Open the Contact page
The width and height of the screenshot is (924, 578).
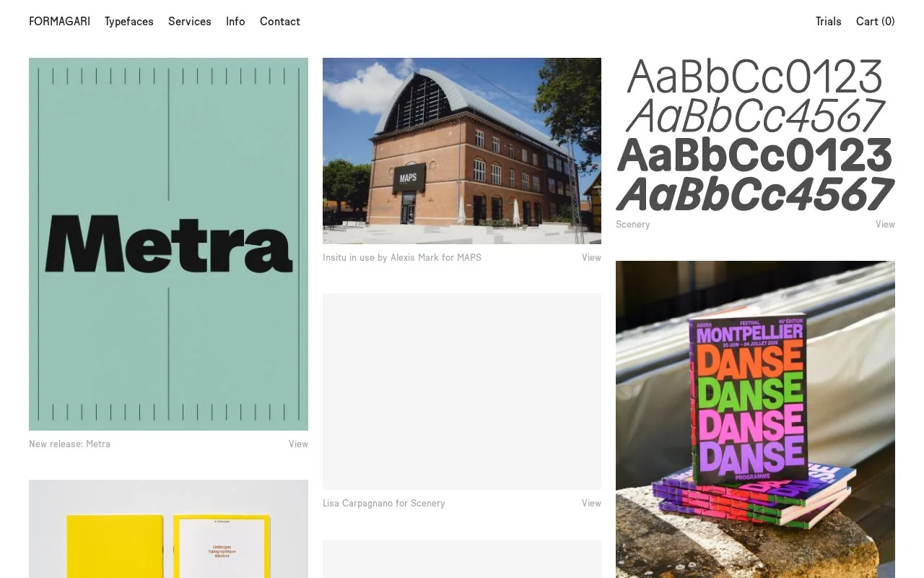click(280, 22)
